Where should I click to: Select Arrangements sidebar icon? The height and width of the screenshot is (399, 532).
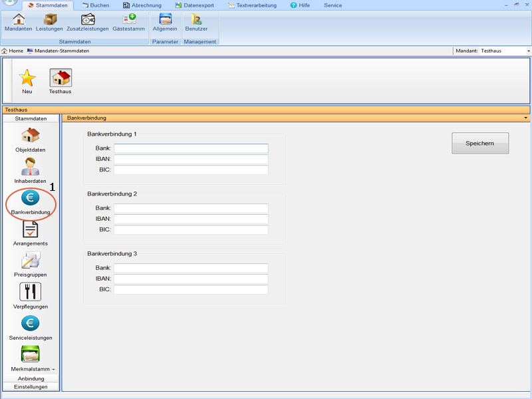pos(31,233)
